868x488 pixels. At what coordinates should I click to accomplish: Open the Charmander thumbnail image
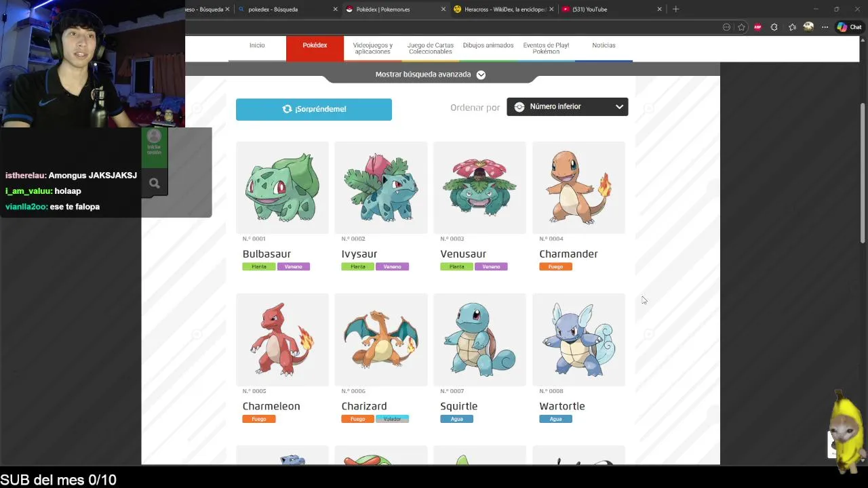coord(578,188)
